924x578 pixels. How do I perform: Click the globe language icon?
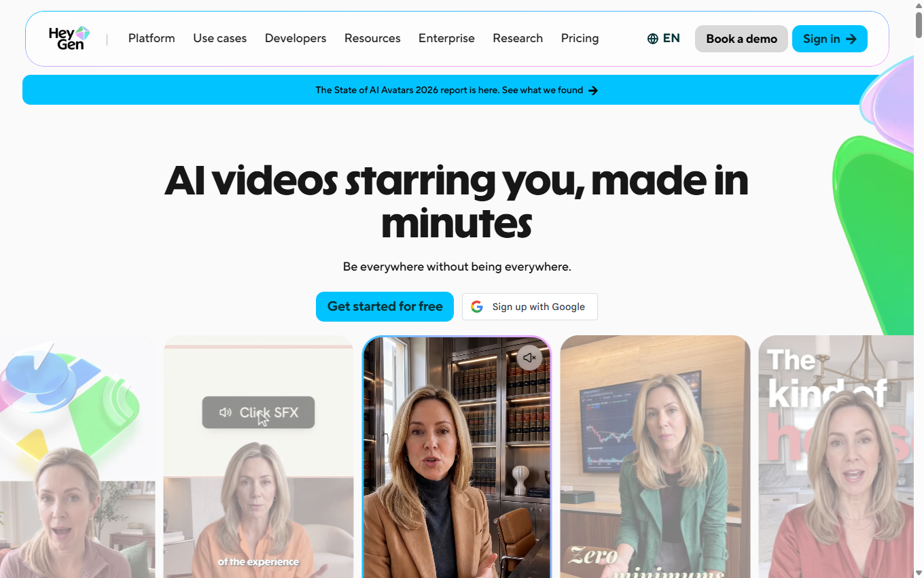coord(653,39)
